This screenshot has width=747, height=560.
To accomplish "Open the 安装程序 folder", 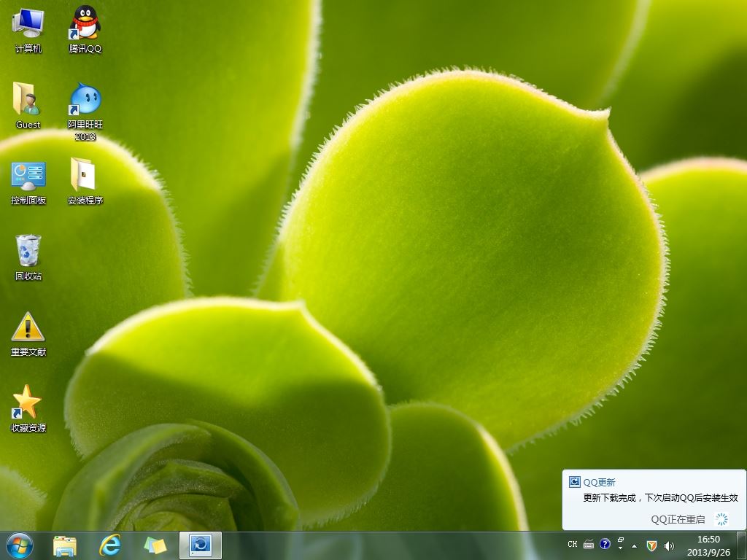I will (85, 181).
